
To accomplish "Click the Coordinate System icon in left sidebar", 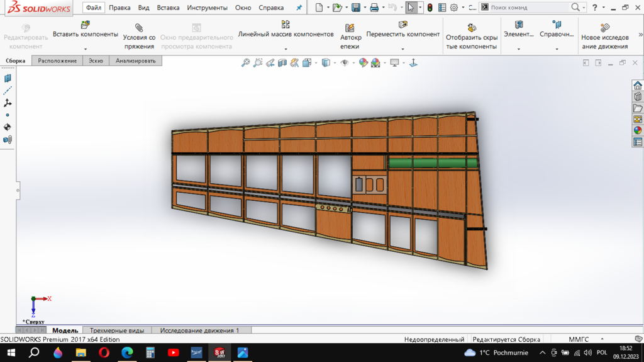I will 8,103.
